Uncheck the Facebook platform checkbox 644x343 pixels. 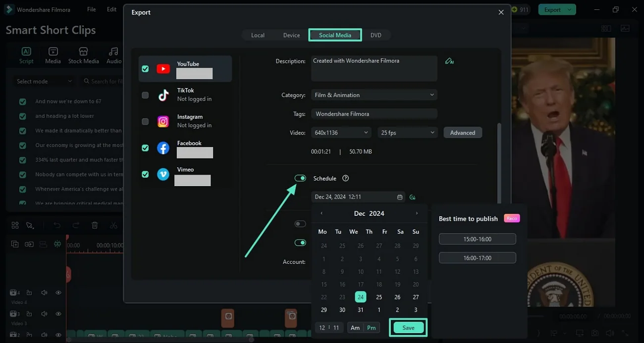[x=145, y=147]
